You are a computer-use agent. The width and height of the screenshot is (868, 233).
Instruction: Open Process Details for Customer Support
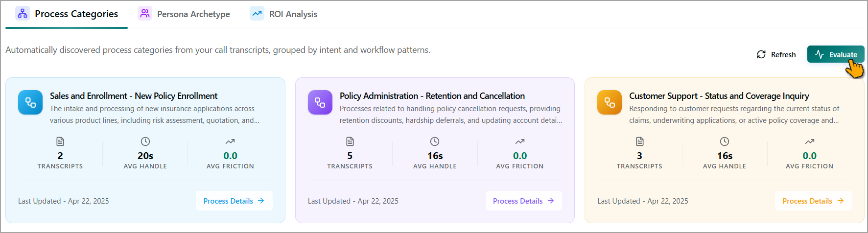tap(813, 201)
